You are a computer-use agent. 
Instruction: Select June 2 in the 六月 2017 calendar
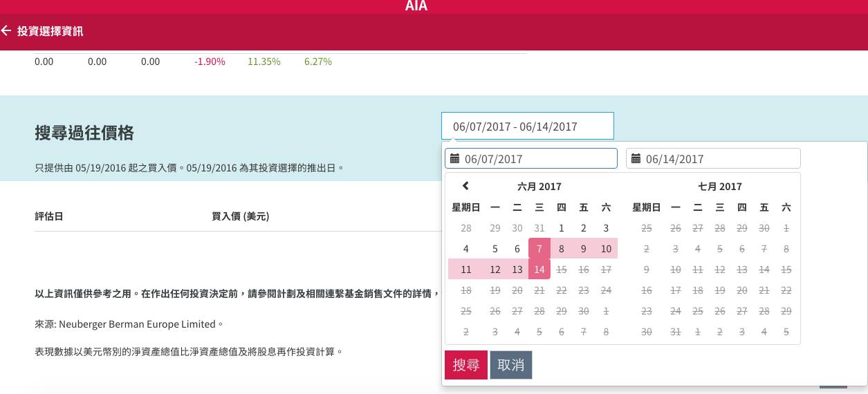[584, 228]
